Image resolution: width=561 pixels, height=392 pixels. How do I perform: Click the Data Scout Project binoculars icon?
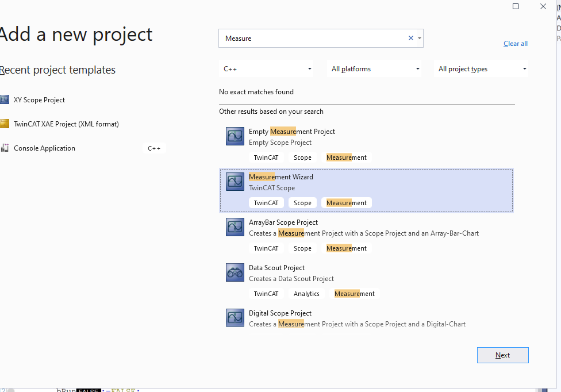coord(235,272)
